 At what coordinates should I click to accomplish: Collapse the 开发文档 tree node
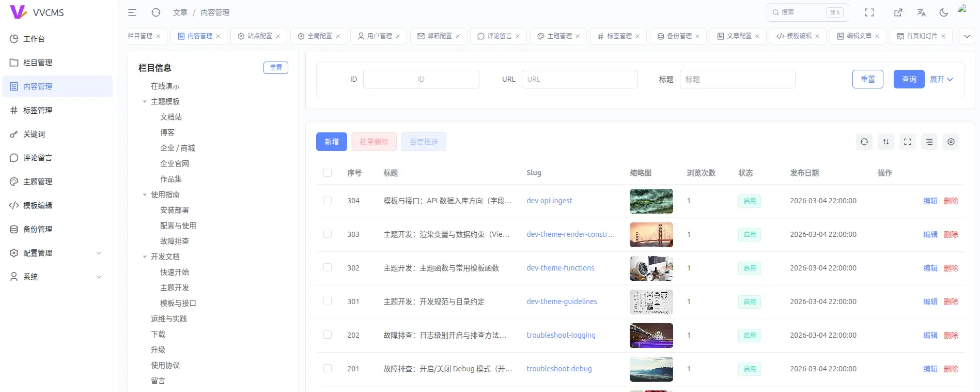click(145, 257)
